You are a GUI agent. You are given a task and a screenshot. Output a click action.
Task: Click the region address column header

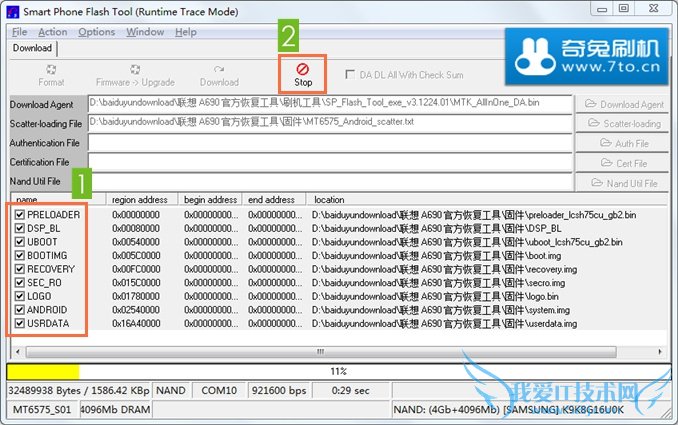point(143,199)
